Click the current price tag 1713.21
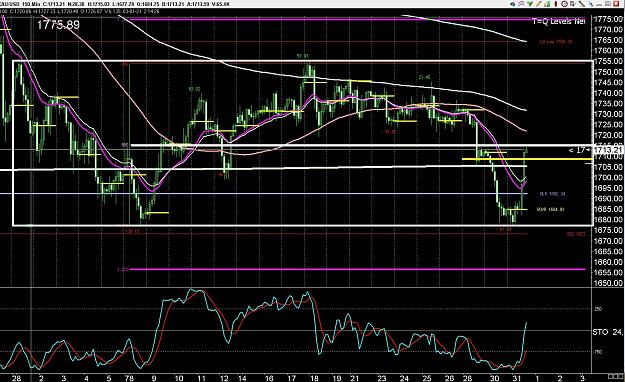Screen dimensions: 625x382 pyautogui.click(x=608, y=150)
